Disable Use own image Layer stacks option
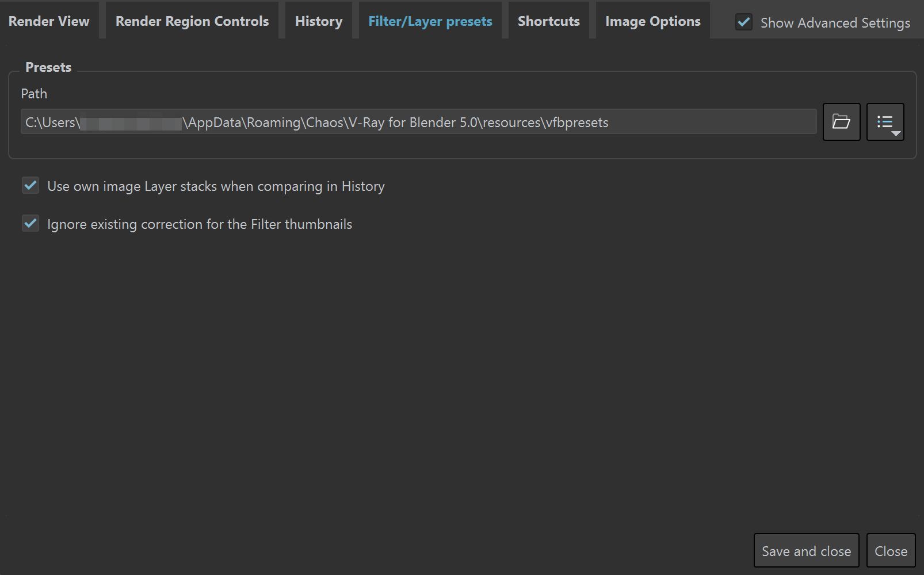The image size is (924, 575). coord(30,186)
